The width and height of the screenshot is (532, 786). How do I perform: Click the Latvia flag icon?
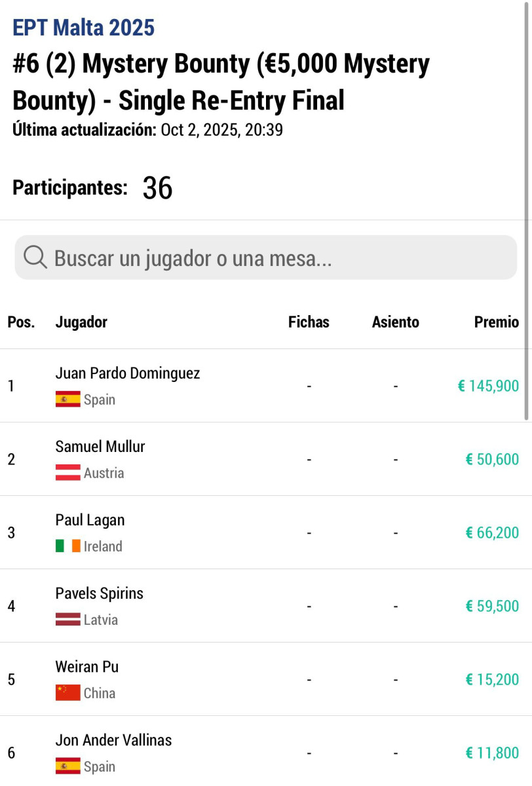[x=68, y=620]
